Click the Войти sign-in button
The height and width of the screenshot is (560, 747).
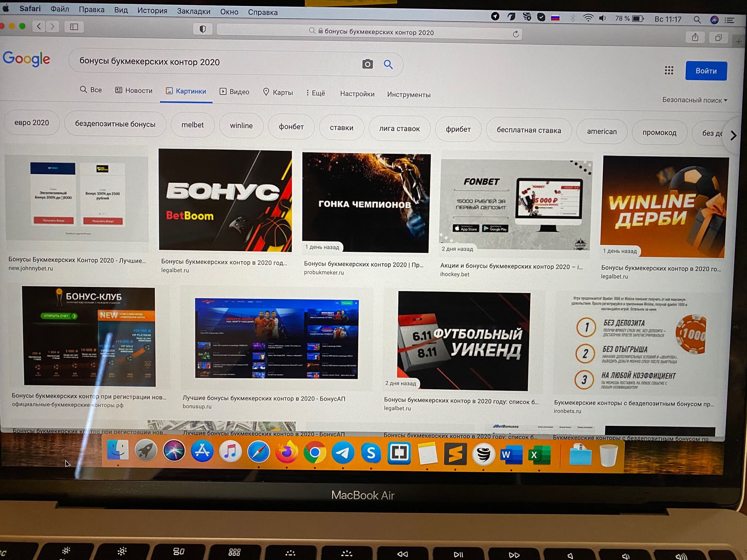(x=706, y=71)
